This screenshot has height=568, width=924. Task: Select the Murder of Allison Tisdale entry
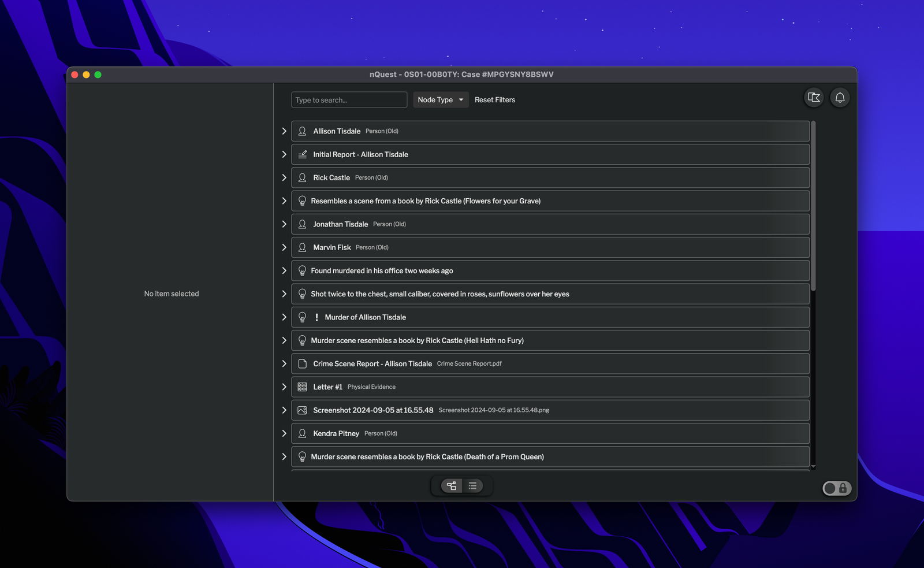(550, 317)
